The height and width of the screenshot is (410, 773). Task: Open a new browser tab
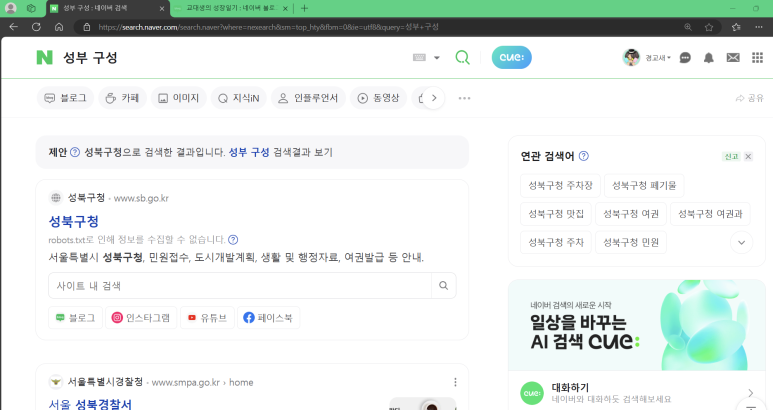coord(304,8)
